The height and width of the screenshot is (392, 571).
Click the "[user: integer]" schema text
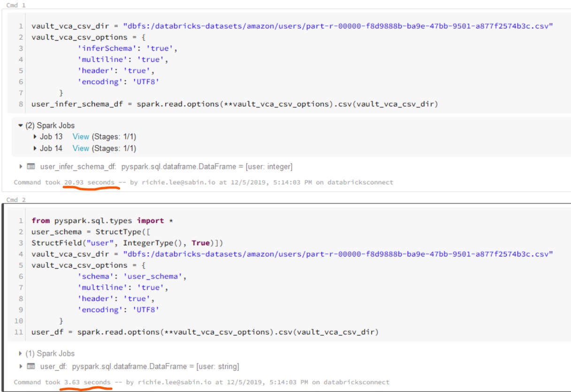pyautogui.click(x=268, y=166)
